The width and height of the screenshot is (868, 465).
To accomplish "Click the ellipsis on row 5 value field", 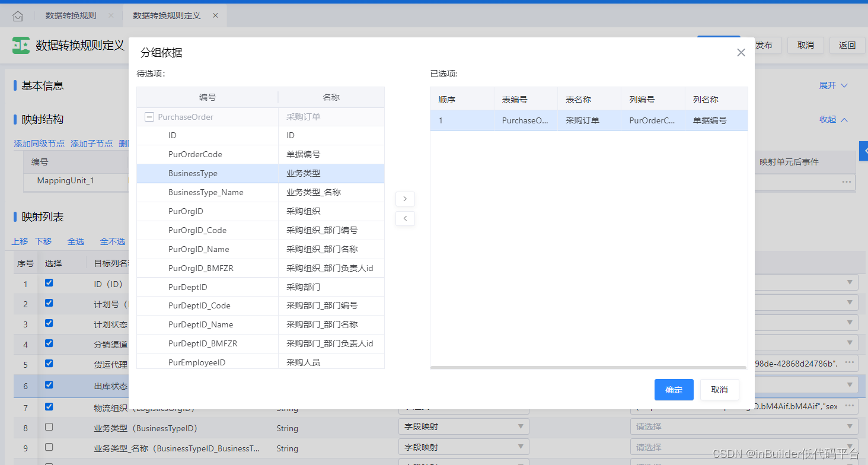I will coord(849,362).
